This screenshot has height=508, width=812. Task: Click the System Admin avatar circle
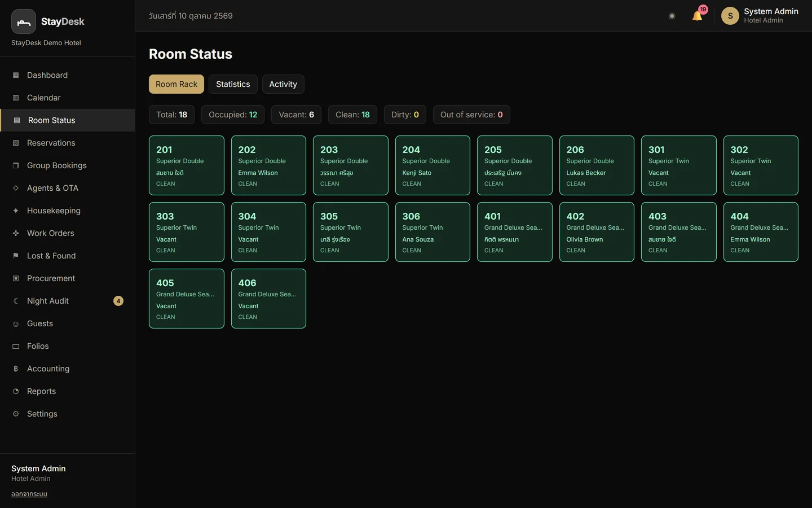coord(730,16)
